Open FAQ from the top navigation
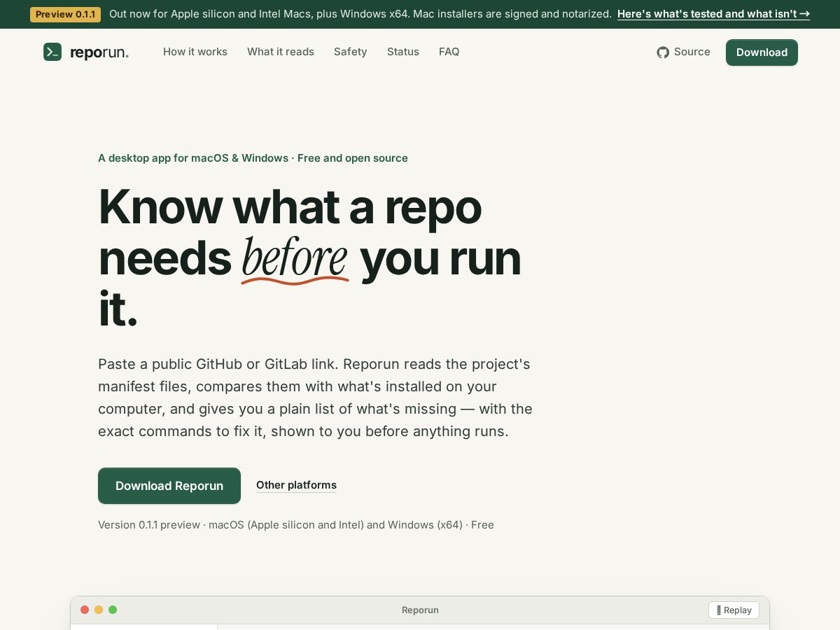840x630 pixels. click(449, 52)
